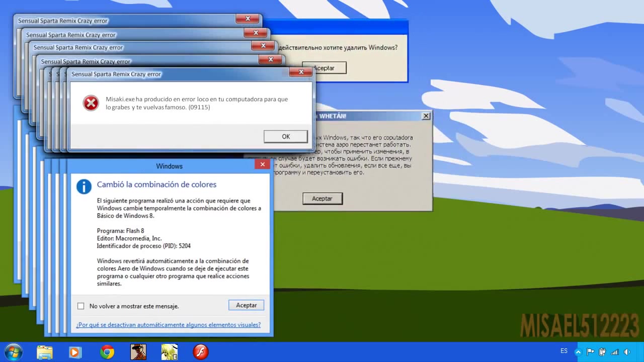
Task: Click 'Windows' title of color scheme dialog
Action: [x=169, y=166]
